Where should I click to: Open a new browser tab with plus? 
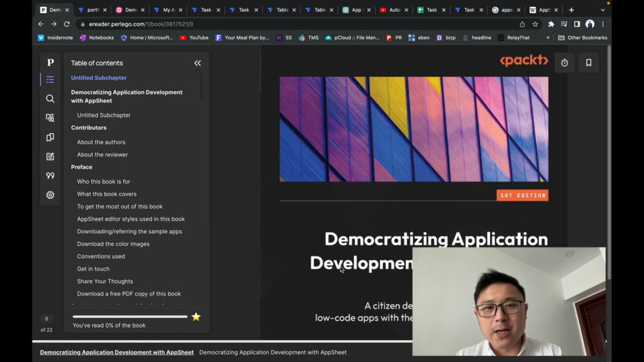click(x=571, y=10)
